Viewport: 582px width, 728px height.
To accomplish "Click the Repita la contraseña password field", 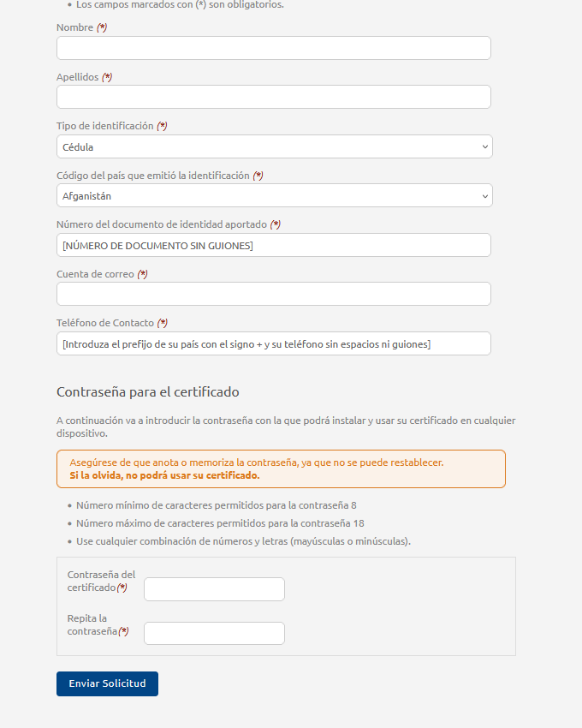I will coord(214,633).
